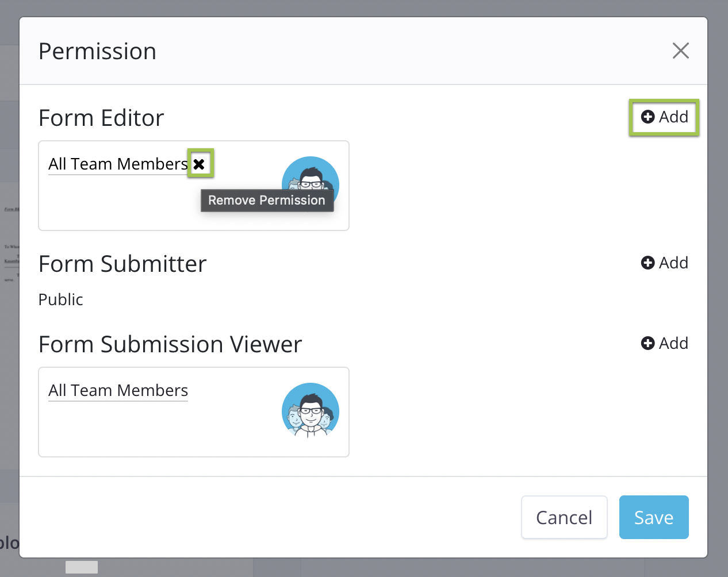Click the Permission dialog title
728x577 pixels.
click(97, 52)
